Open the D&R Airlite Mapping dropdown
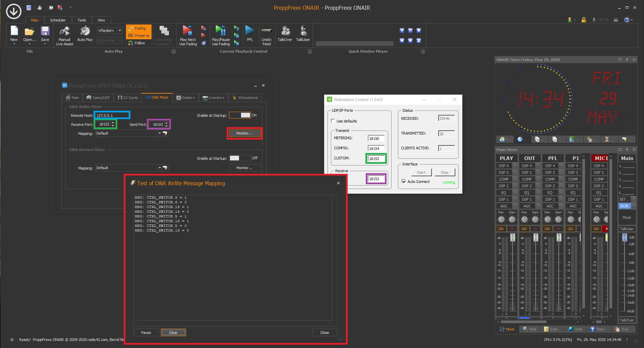 coord(160,133)
